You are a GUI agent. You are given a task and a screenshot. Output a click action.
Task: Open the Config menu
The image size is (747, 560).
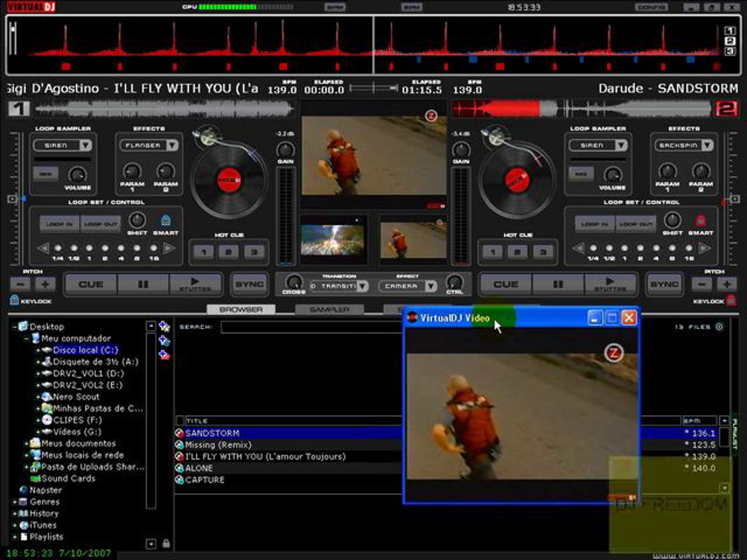(651, 7)
